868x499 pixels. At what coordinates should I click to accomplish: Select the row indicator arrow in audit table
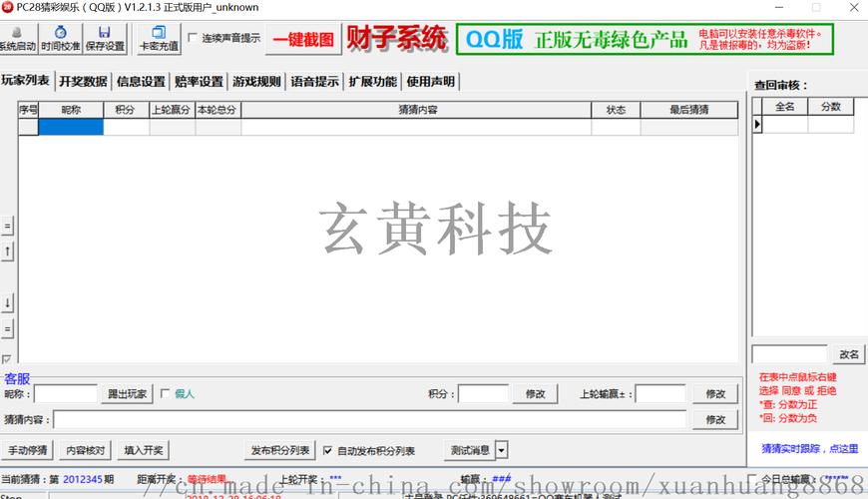click(757, 124)
